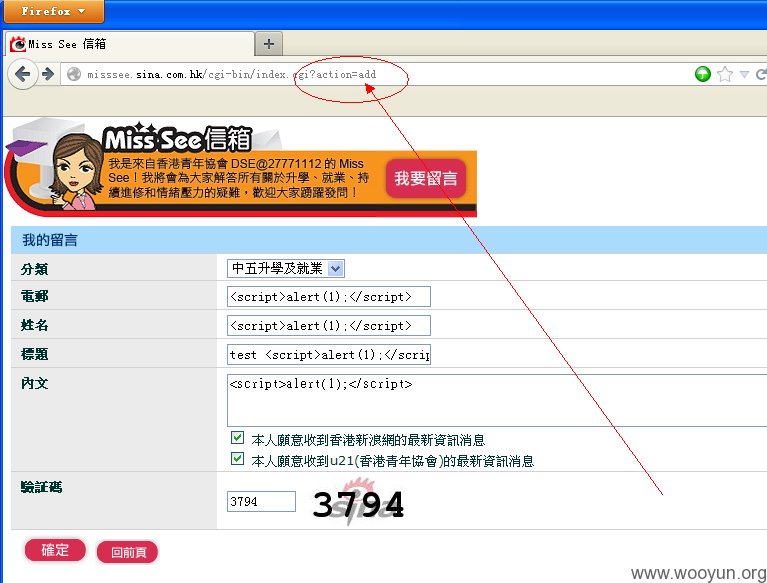Click the site identity globe icon

(x=74, y=74)
